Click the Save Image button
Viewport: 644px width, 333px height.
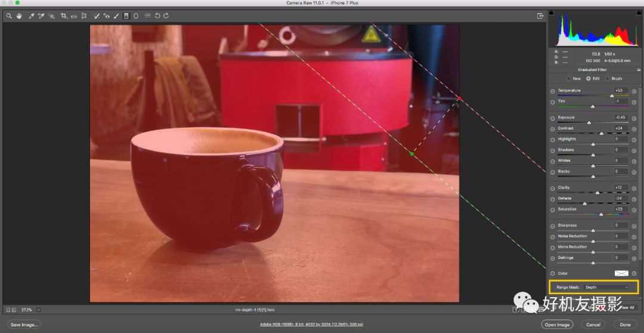click(24, 325)
